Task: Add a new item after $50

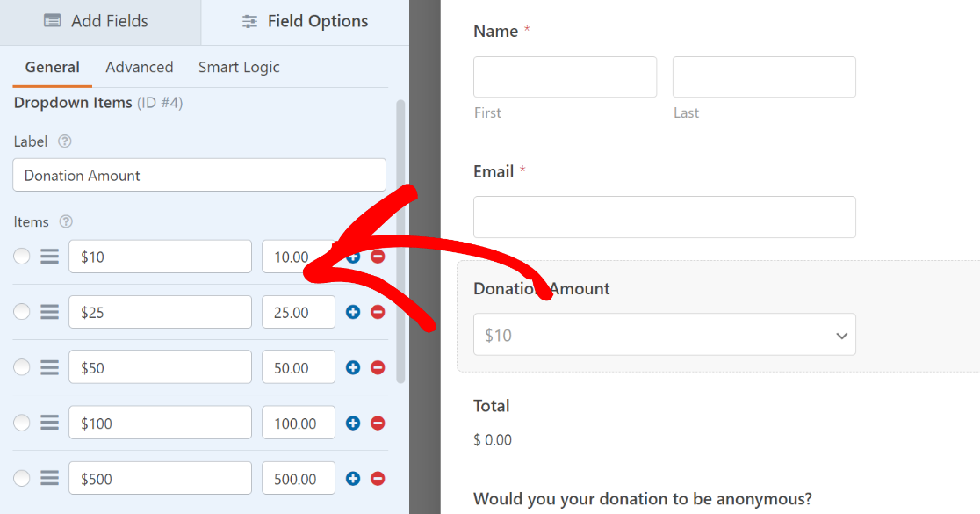Action: point(353,367)
